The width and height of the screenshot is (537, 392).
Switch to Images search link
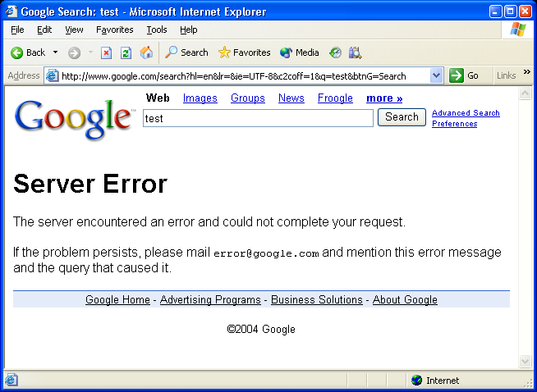[x=200, y=98]
